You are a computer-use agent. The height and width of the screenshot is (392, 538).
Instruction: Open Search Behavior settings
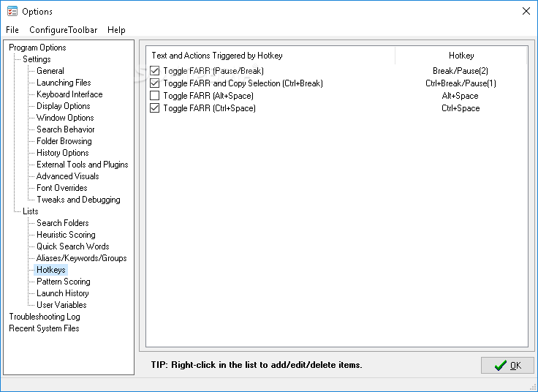point(66,129)
